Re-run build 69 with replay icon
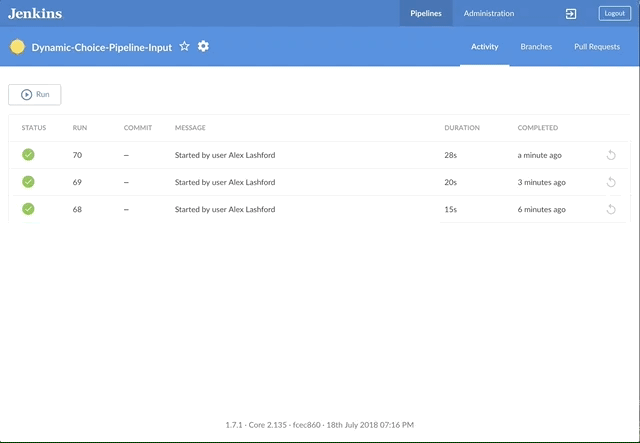Image resolution: width=640 pixels, height=443 pixels. [x=611, y=182]
